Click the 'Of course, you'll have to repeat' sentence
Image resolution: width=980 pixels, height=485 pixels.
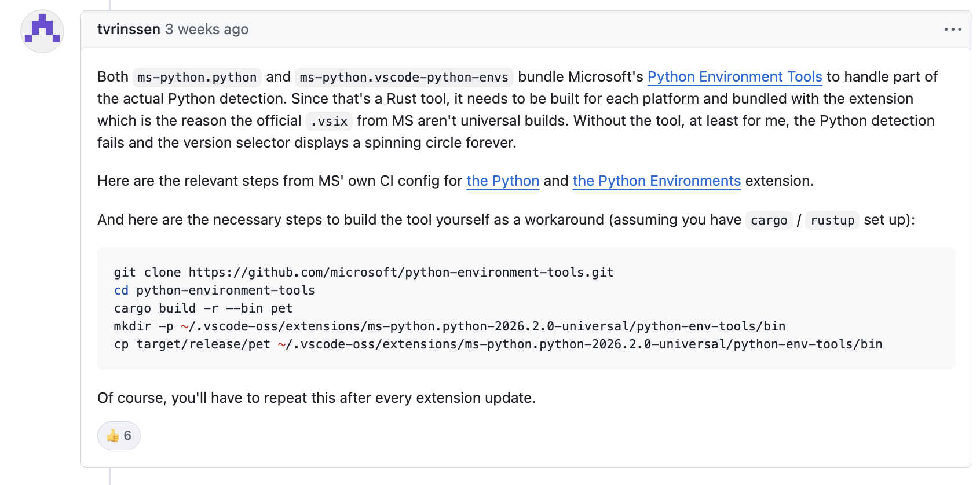(x=316, y=398)
